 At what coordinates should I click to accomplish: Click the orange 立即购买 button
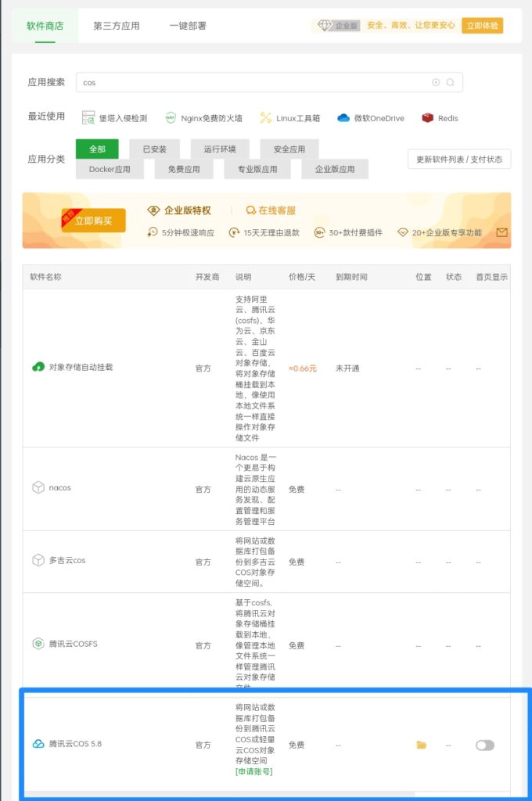click(94, 221)
